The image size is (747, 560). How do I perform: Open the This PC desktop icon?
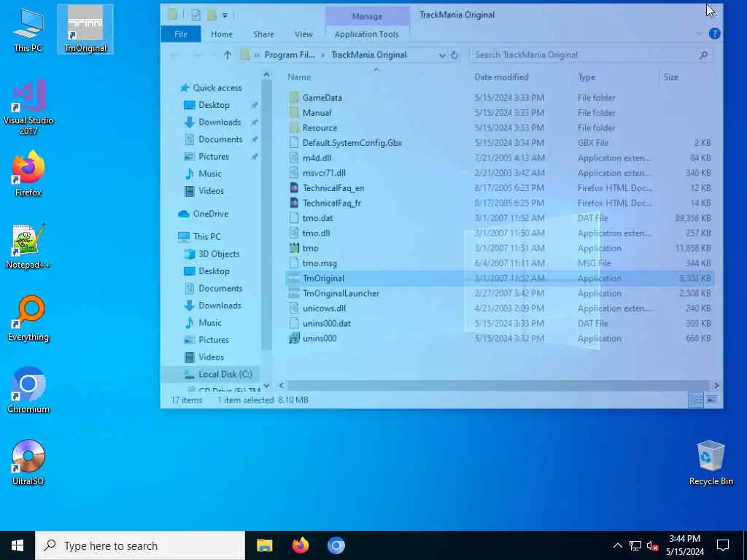[x=28, y=29]
